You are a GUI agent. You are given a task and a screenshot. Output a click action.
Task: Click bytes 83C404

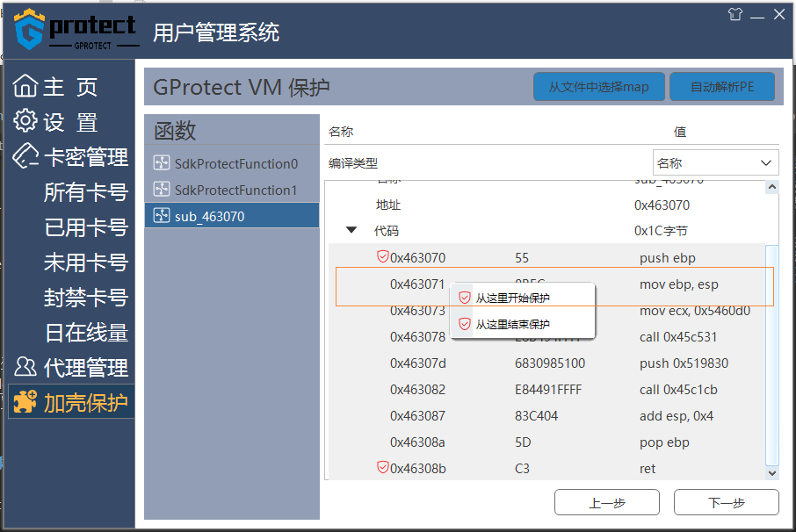(536, 416)
